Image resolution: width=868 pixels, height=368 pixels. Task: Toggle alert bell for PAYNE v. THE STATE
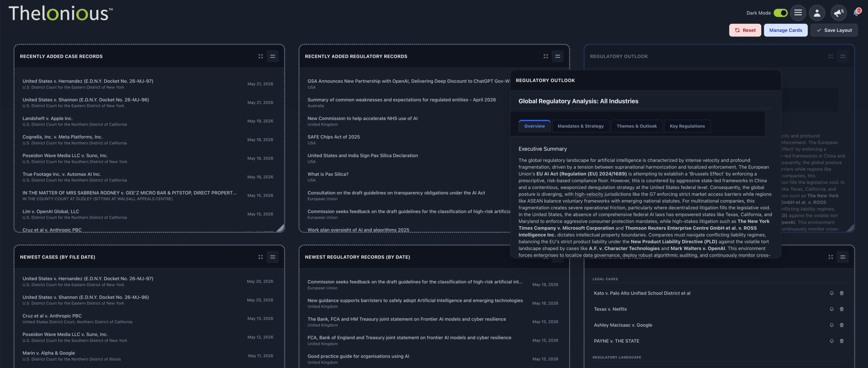(831, 341)
